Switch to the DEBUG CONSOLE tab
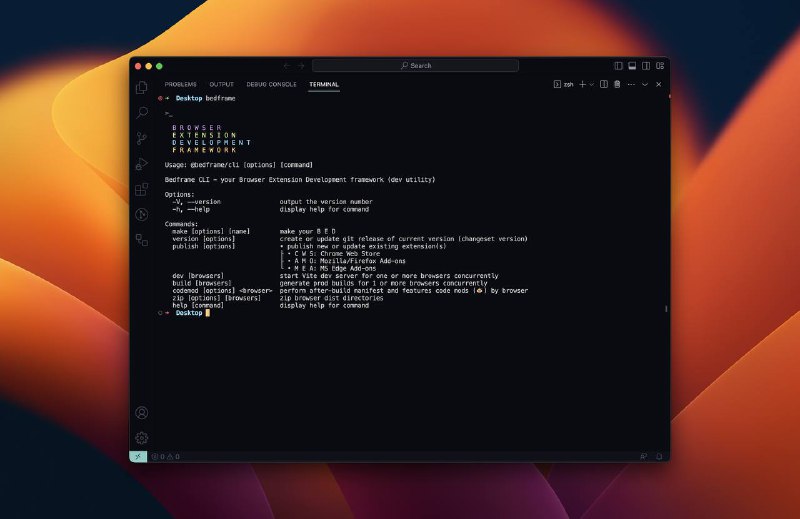The height and width of the screenshot is (519, 800). [x=271, y=84]
